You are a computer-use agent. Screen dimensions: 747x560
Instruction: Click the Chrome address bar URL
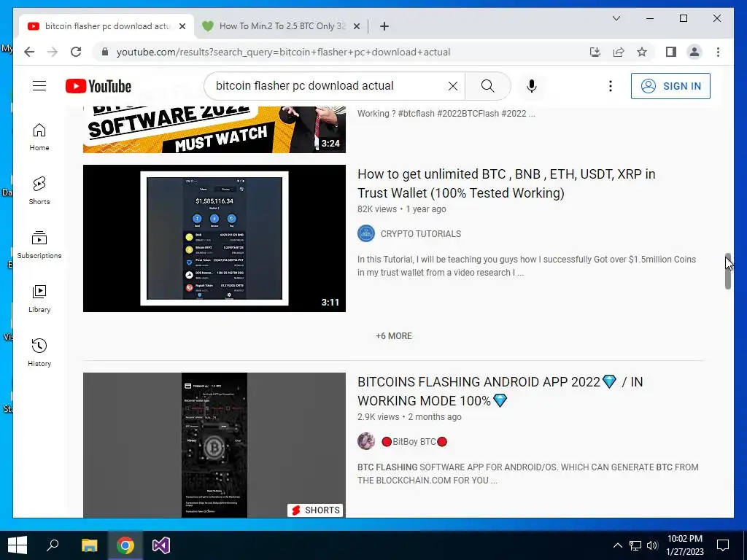click(284, 52)
